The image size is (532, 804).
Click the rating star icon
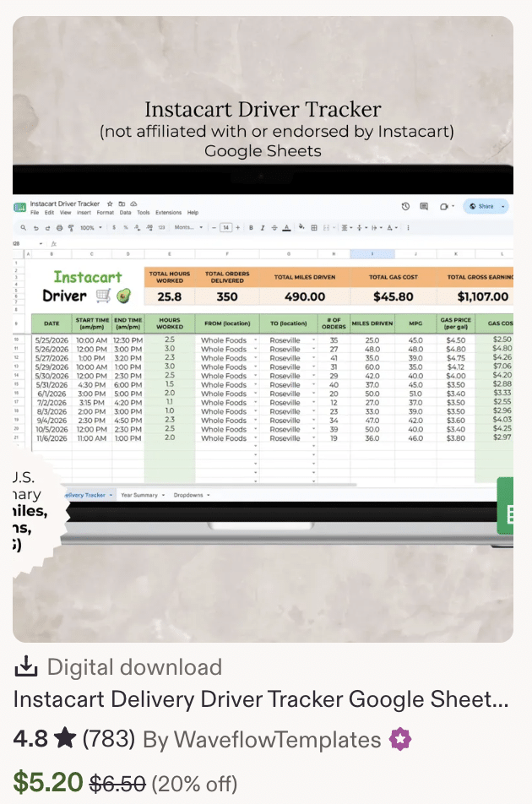click(x=65, y=739)
